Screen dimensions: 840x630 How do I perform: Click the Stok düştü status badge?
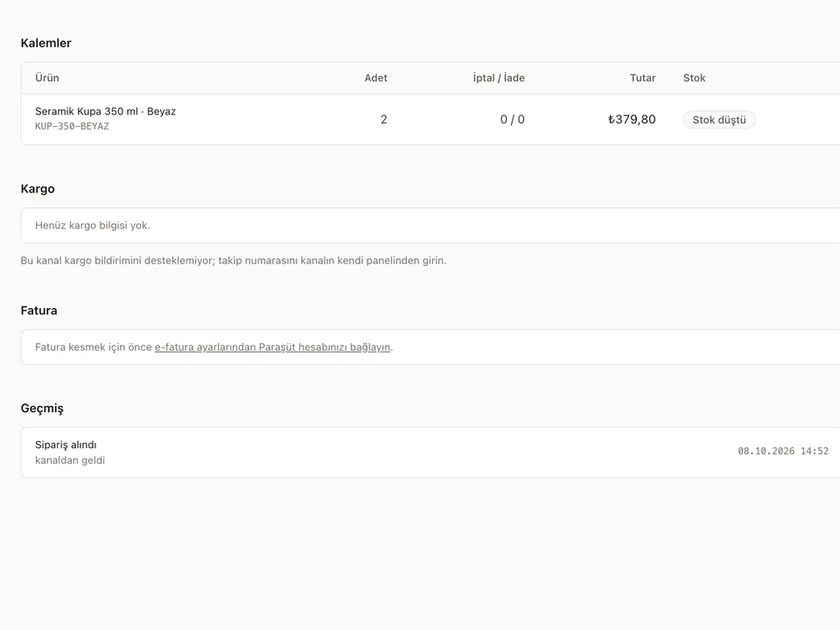coord(719,120)
